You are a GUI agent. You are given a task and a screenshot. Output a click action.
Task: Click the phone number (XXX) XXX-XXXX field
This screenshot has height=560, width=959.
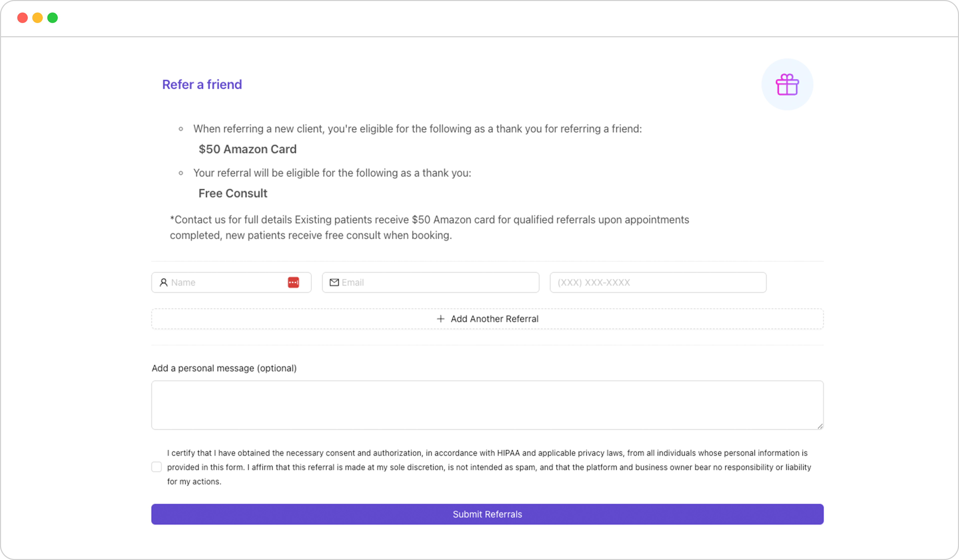coord(658,282)
